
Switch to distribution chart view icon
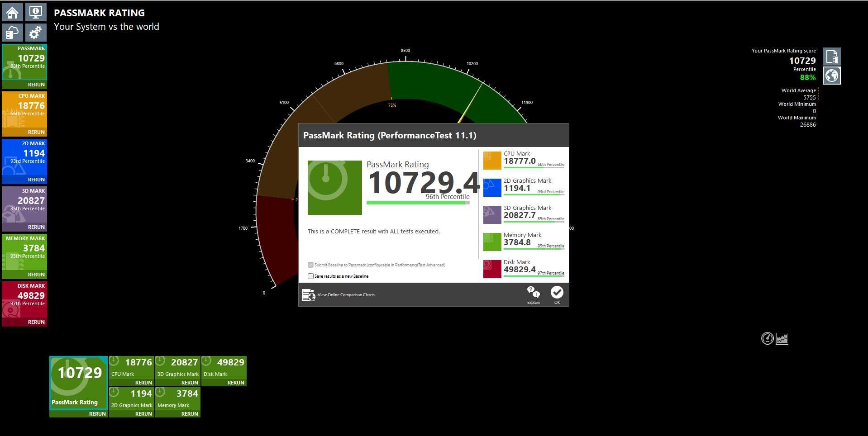click(x=782, y=338)
